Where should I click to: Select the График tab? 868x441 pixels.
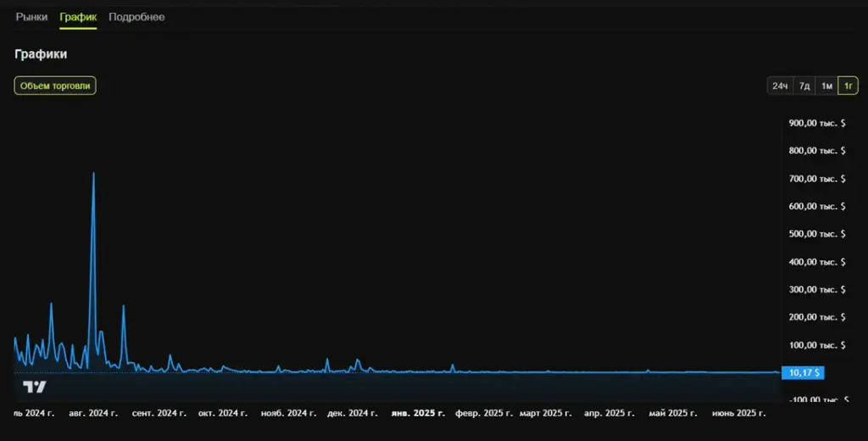click(x=78, y=17)
